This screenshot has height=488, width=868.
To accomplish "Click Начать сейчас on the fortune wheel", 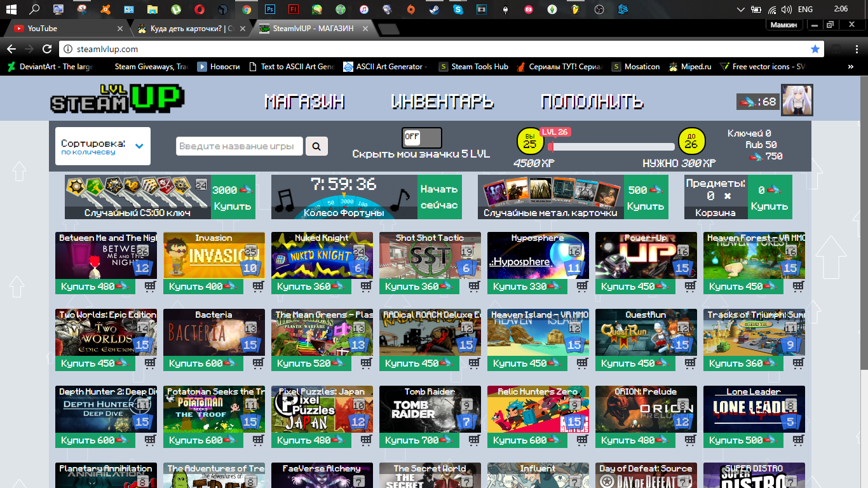I will pyautogui.click(x=439, y=198).
